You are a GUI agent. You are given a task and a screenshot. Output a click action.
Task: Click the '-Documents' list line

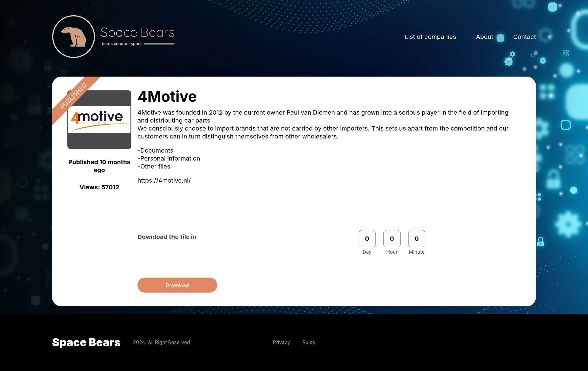(x=155, y=150)
